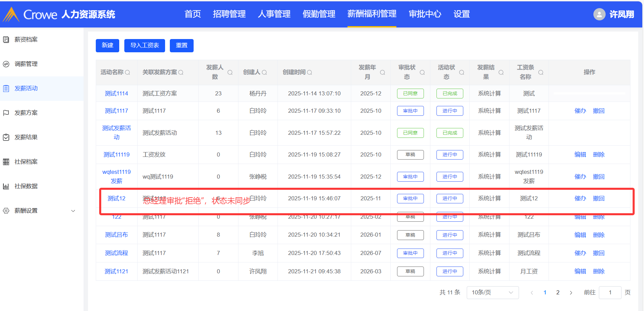Click the page jump input field
This screenshot has width=644, height=311.
tap(610, 293)
